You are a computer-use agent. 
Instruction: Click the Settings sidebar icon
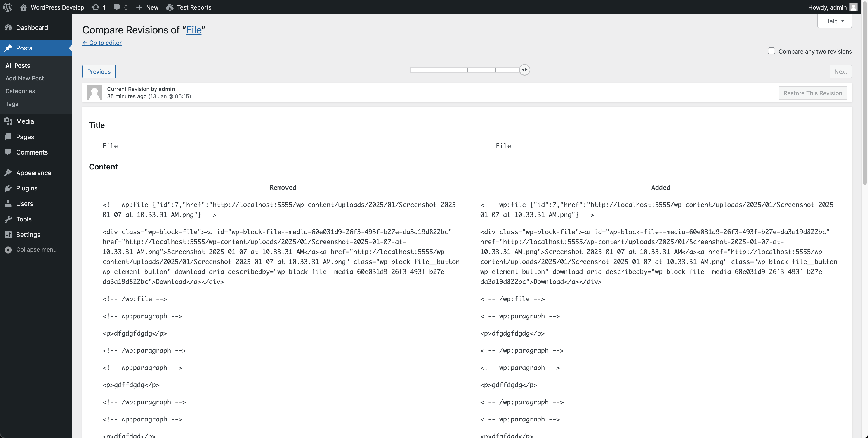(8, 235)
